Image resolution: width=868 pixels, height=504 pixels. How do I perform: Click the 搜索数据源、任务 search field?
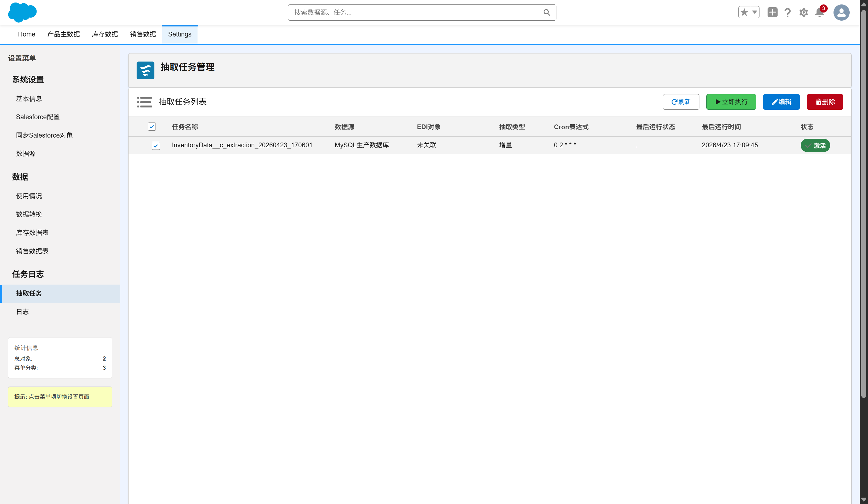pyautogui.click(x=413, y=13)
